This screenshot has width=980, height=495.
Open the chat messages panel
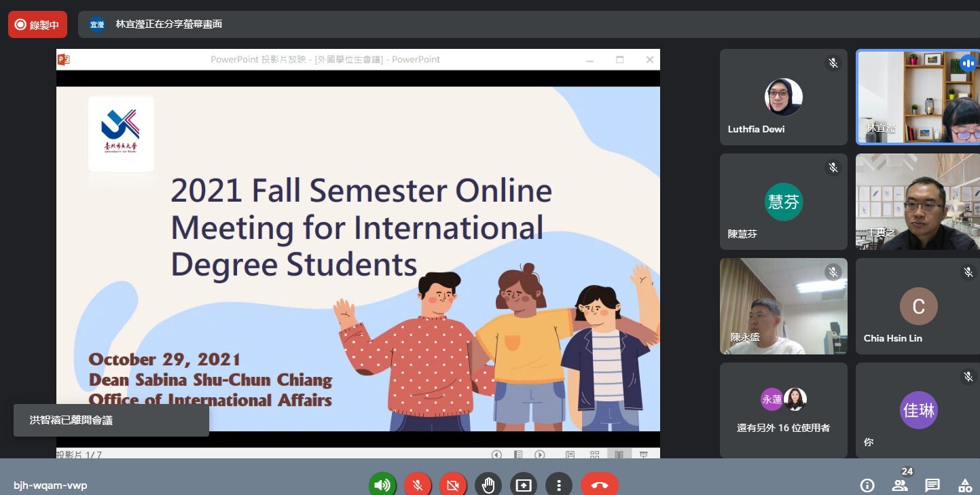point(932,485)
